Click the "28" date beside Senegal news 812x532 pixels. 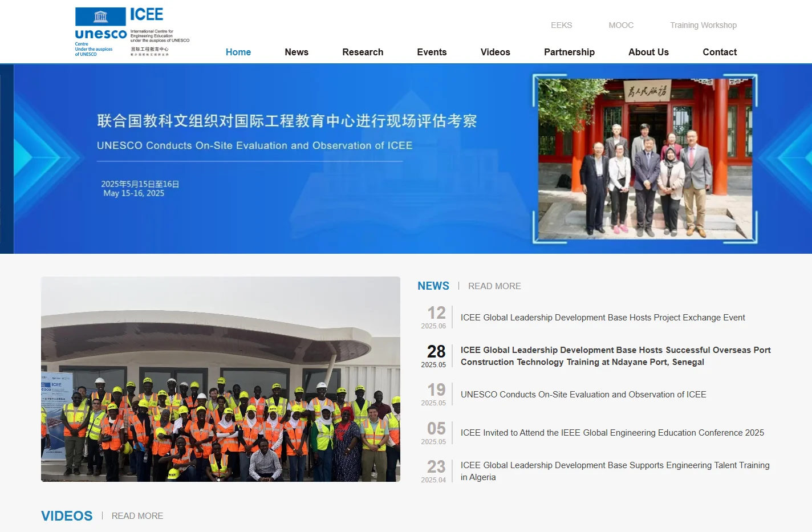pos(437,351)
